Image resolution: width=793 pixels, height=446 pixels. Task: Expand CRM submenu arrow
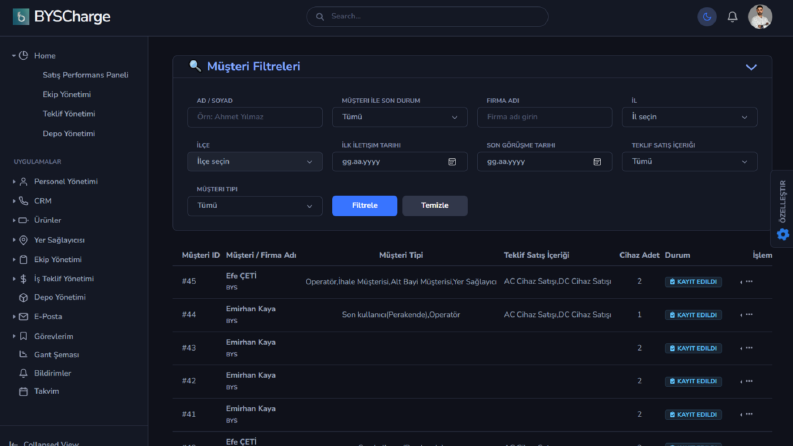pyautogui.click(x=14, y=201)
